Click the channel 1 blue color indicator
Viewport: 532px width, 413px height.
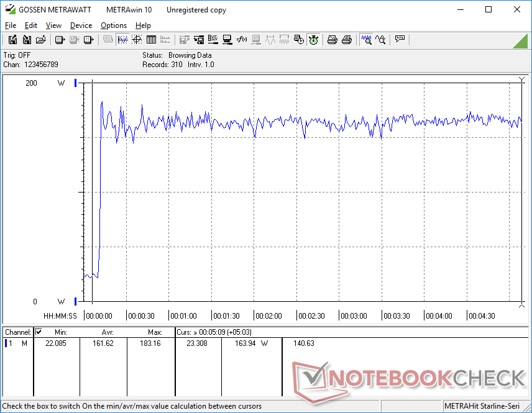pyautogui.click(x=6, y=343)
